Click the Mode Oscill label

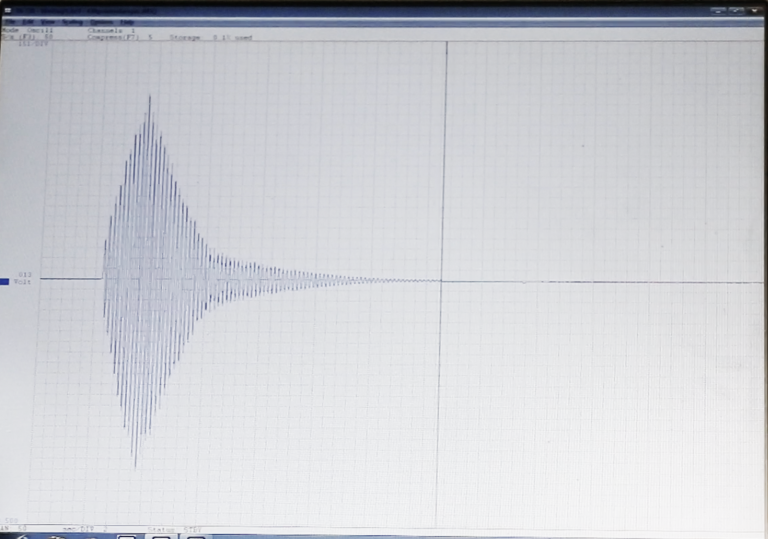27,30
